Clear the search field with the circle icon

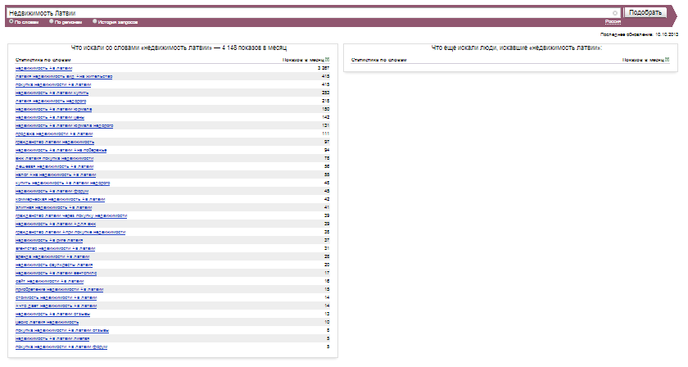[615, 13]
